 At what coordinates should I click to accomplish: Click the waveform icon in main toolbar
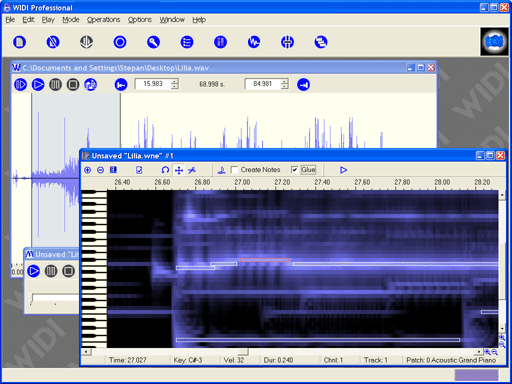[254, 42]
